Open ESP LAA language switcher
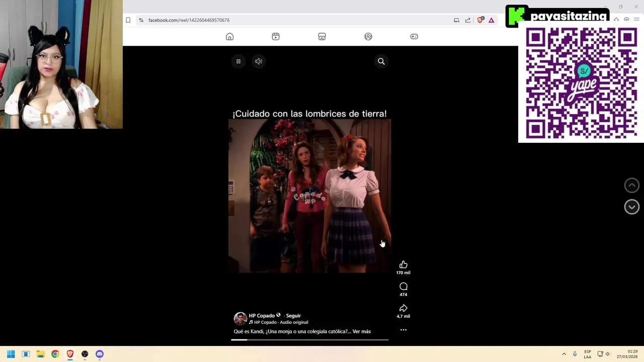Image resolution: width=644 pixels, height=362 pixels. coord(588,354)
